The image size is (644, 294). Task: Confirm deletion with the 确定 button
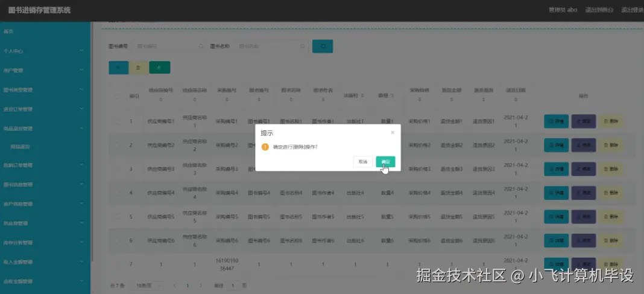pyautogui.click(x=385, y=162)
